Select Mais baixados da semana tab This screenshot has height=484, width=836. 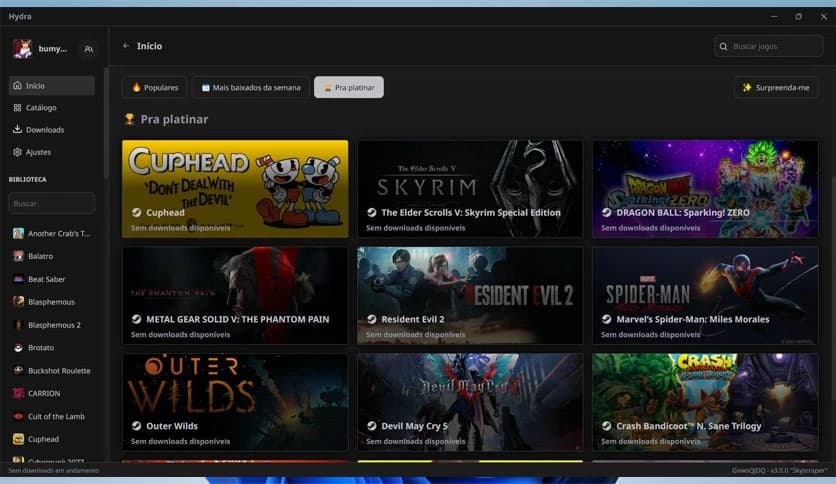point(251,87)
